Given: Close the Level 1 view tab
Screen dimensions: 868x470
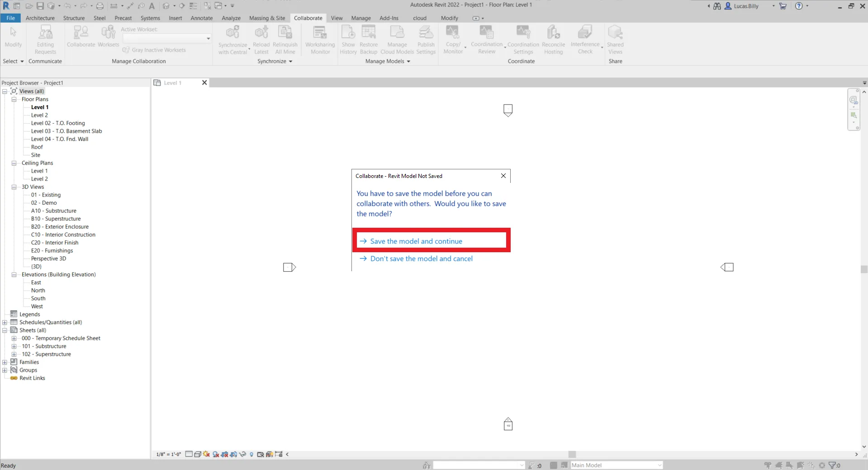Looking at the screenshot, I should [204, 82].
